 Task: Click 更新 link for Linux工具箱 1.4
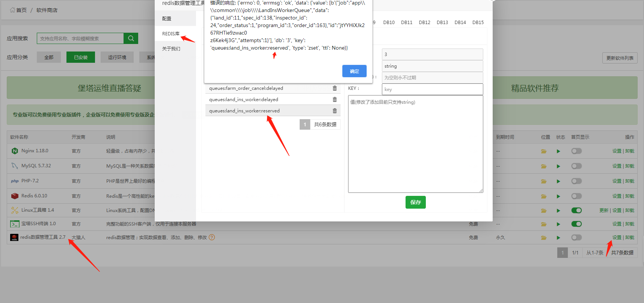click(604, 210)
